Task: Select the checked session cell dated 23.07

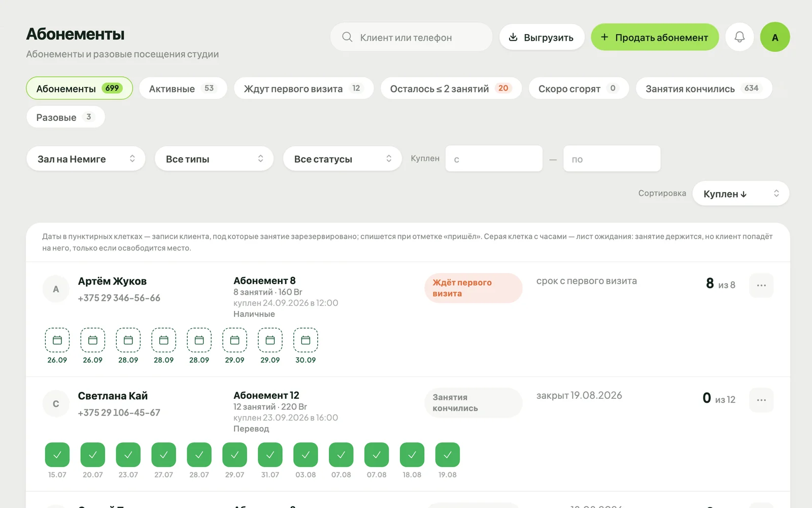Action: click(x=128, y=455)
